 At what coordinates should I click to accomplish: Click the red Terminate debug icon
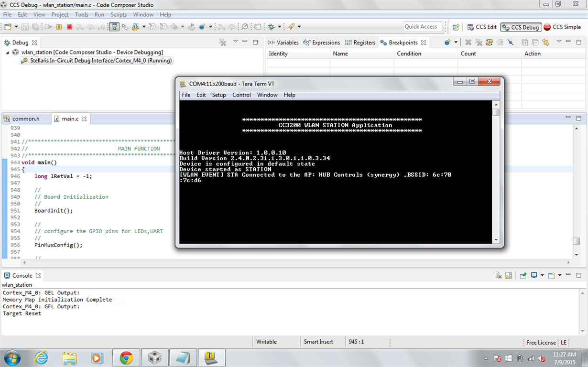click(x=69, y=27)
